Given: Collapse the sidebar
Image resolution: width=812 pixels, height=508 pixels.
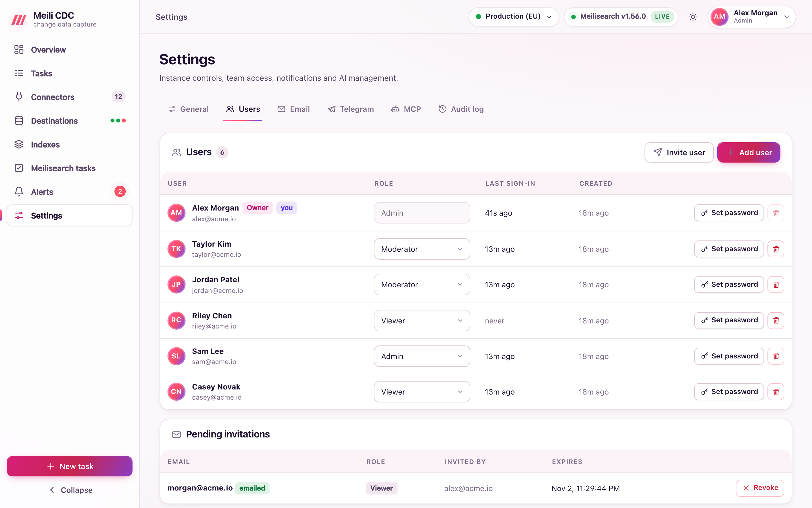Looking at the screenshot, I should click(70, 490).
